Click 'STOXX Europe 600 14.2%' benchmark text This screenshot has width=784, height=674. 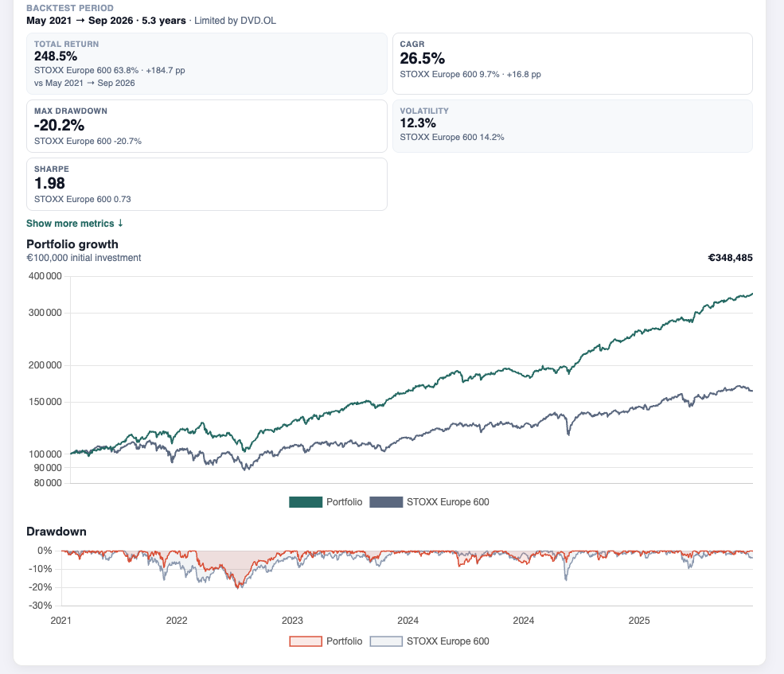tap(452, 137)
